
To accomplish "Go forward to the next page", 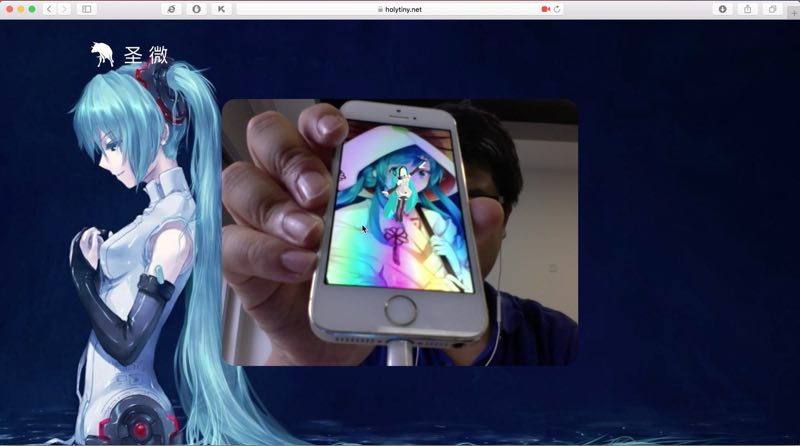I will tap(64, 9).
